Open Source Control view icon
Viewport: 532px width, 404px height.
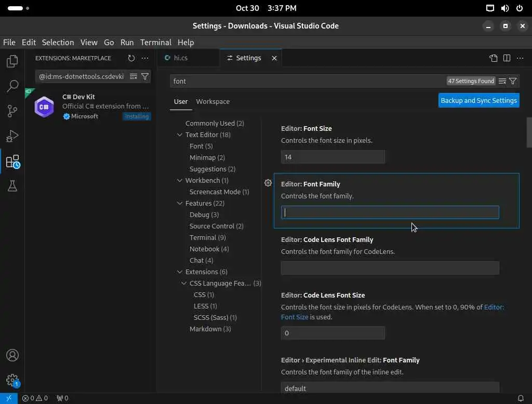point(12,111)
